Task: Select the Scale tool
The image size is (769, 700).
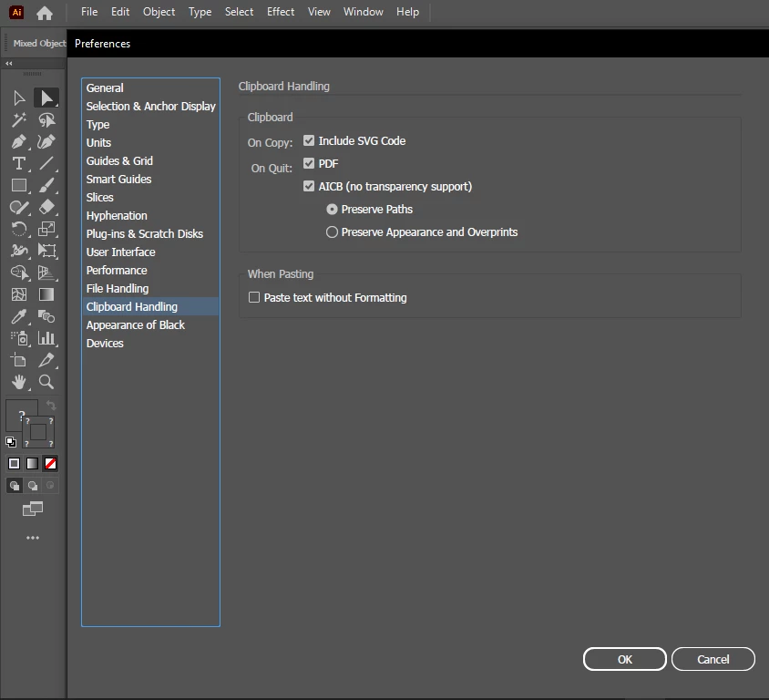Action: (x=46, y=229)
